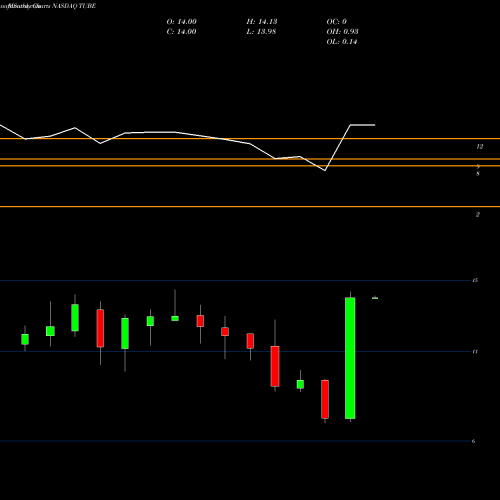Viewport: 500px width, 500px height.
Task: Click the '8' axis label on upper panel
Action: pos(478,174)
